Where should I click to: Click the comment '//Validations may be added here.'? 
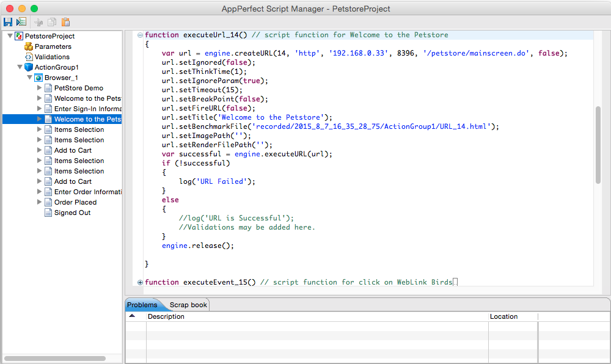247,227
